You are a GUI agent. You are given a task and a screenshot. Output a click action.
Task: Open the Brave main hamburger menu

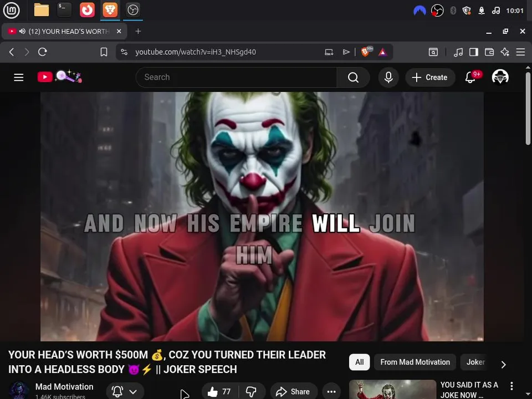pos(520,52)
